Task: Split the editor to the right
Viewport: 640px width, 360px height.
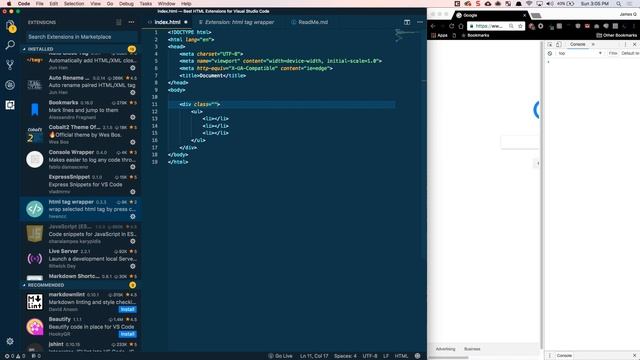Action: click(x=407, y=22)
